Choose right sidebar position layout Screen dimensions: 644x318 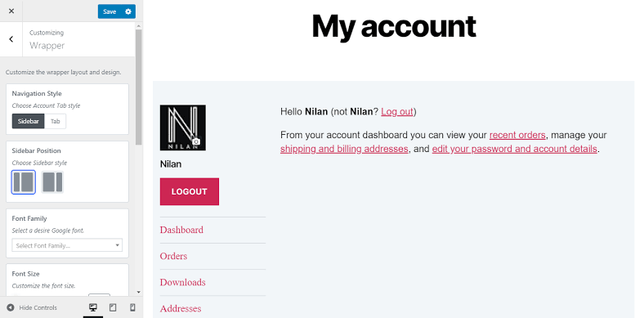[x=52, y=182]
